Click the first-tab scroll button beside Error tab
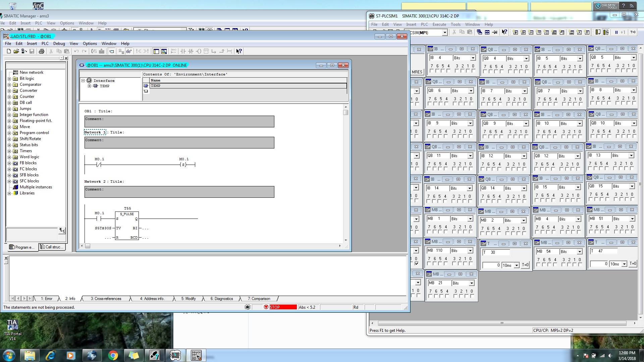This screenshot has width=644, height=362. pyautogui.click(x=12, y=298)
